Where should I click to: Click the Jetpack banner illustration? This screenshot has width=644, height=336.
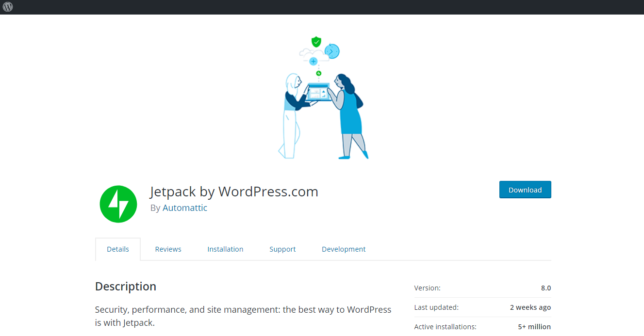coord(323,97)
